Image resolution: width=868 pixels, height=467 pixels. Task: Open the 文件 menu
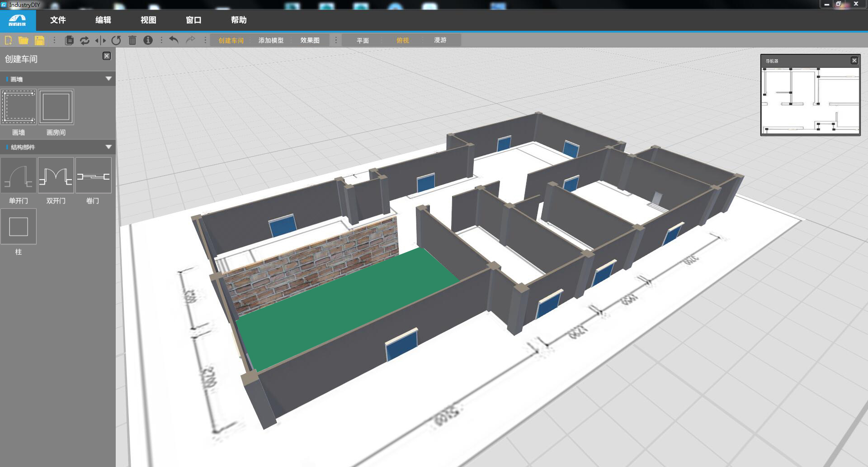click(58, 20)
